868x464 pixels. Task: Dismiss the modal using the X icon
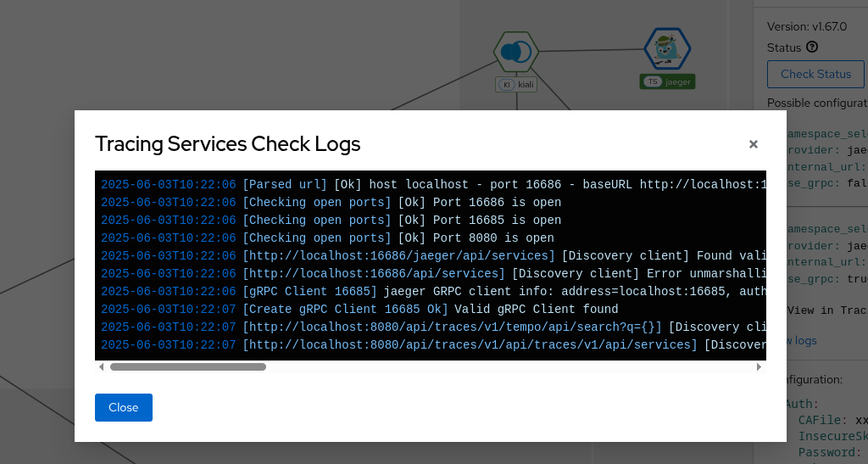(x=754, y=144)
